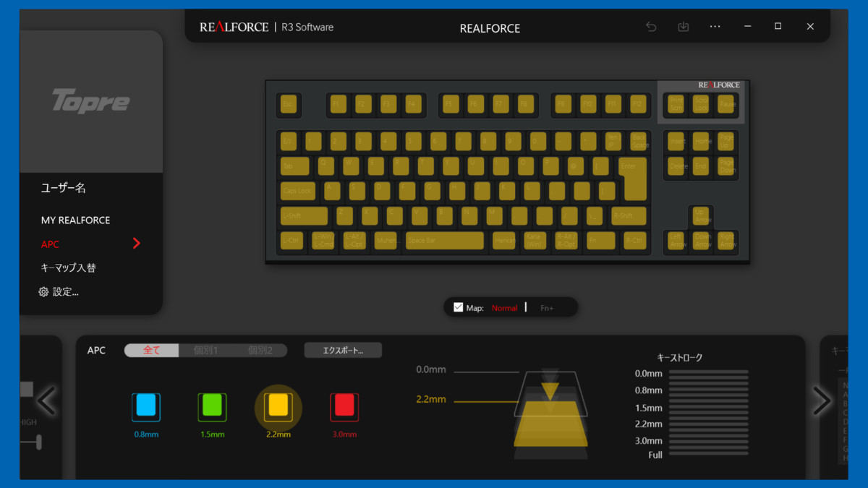
Task: Select the Right Arrow key
Action: point(726,241)
